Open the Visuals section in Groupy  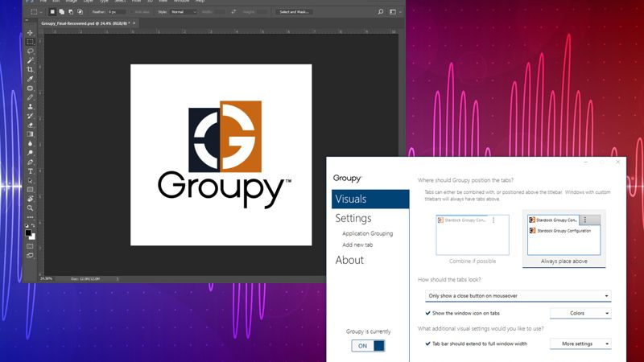point(370,199)
